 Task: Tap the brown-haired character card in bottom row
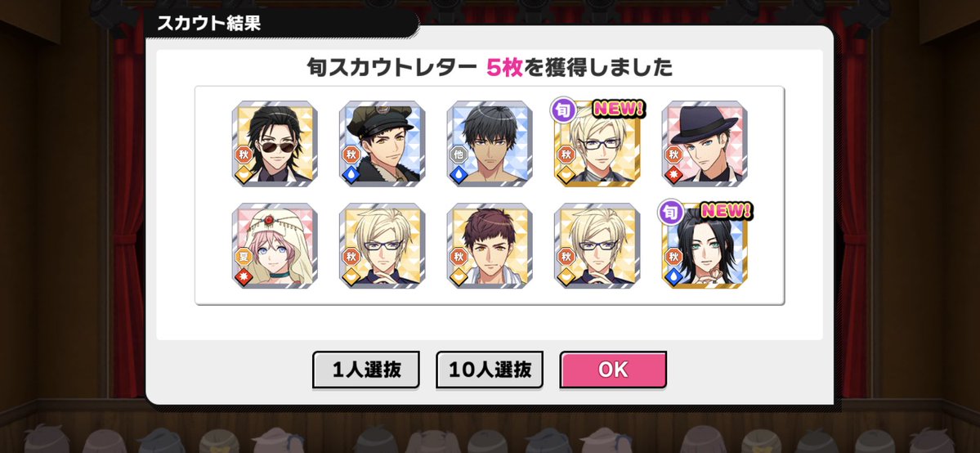tap(490, 245)
